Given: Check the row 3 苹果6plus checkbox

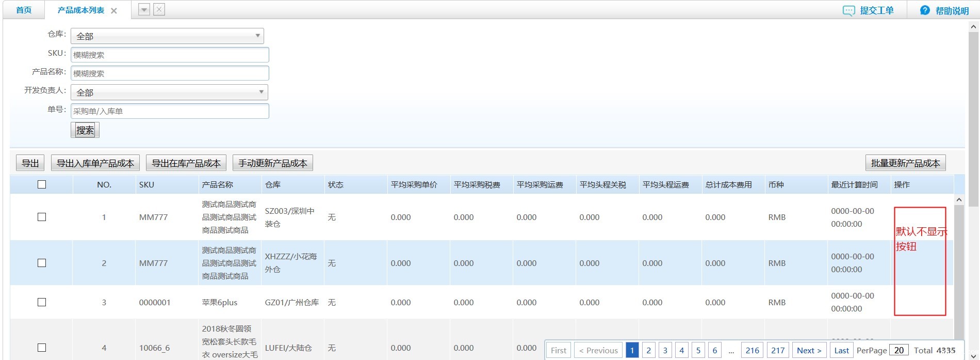Looking at the screenshot, I should coord(42,302).
